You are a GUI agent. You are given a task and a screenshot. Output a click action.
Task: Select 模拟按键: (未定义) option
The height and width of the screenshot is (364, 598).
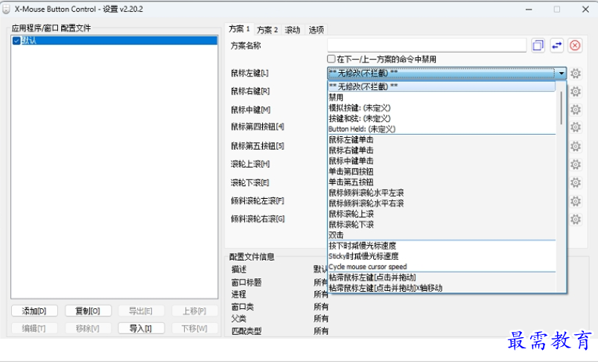click(442, 108)
